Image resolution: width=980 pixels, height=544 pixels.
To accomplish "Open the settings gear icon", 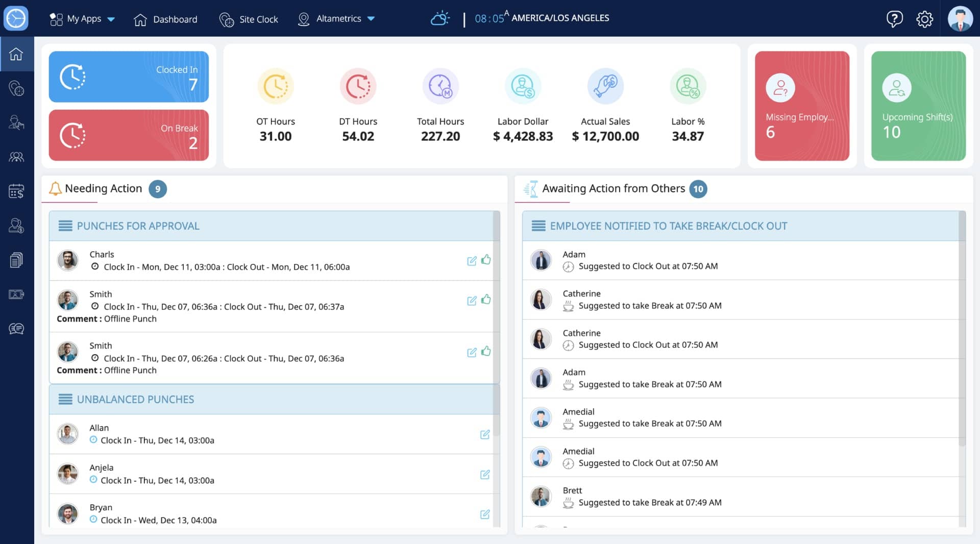I will pos(924,19).
